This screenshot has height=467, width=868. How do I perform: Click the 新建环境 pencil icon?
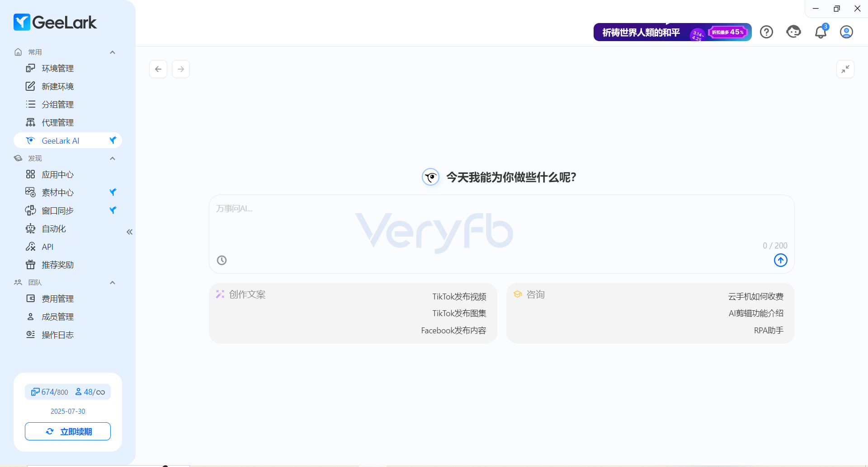click(30, 86)
